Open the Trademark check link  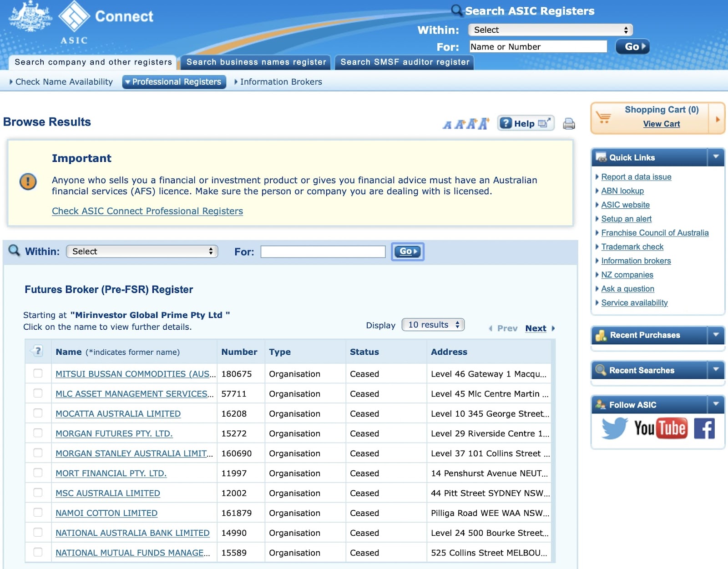(x=632, y=247)
